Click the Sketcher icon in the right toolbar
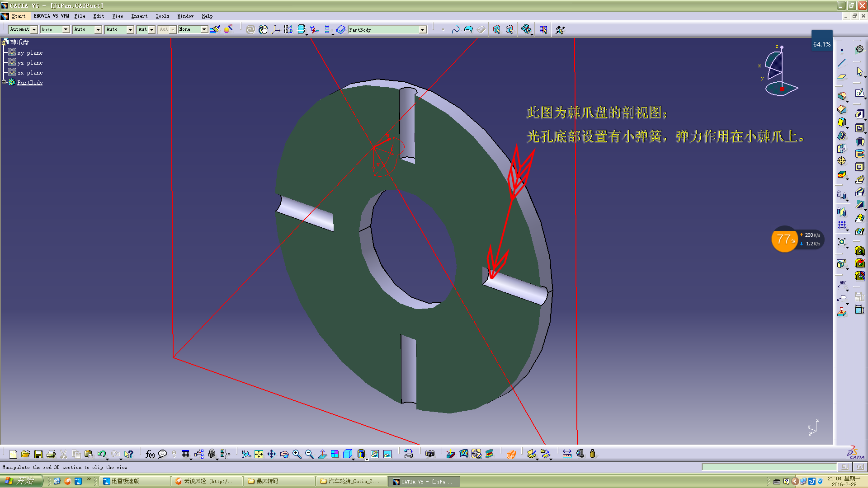868x488 pixels. (x=859, y=93)
